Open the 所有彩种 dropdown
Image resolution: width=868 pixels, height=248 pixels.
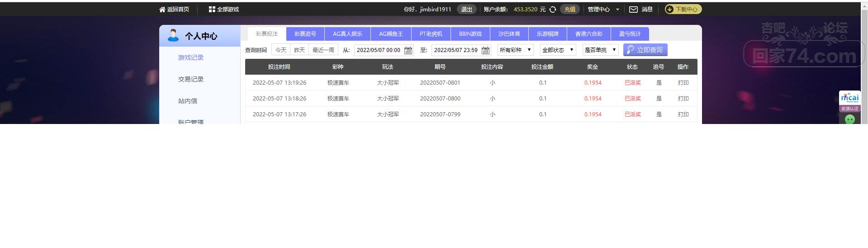(515, 50)
